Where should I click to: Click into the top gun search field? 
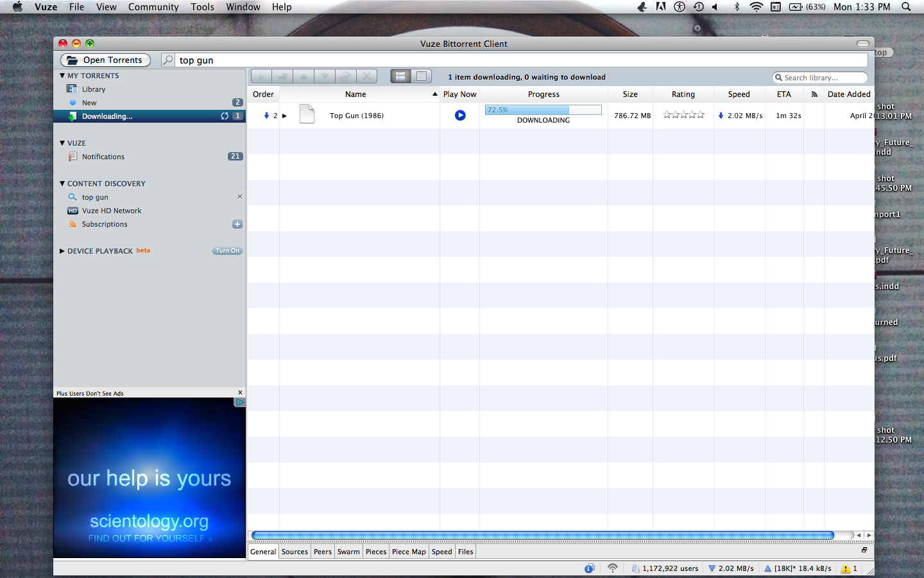pyautogui.click(x=522, y=60)
